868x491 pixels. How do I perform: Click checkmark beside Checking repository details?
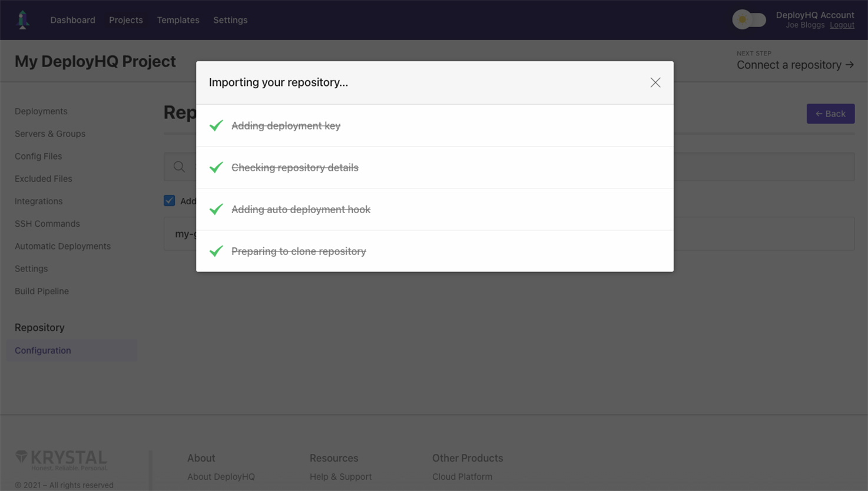(x=216, y=167)
